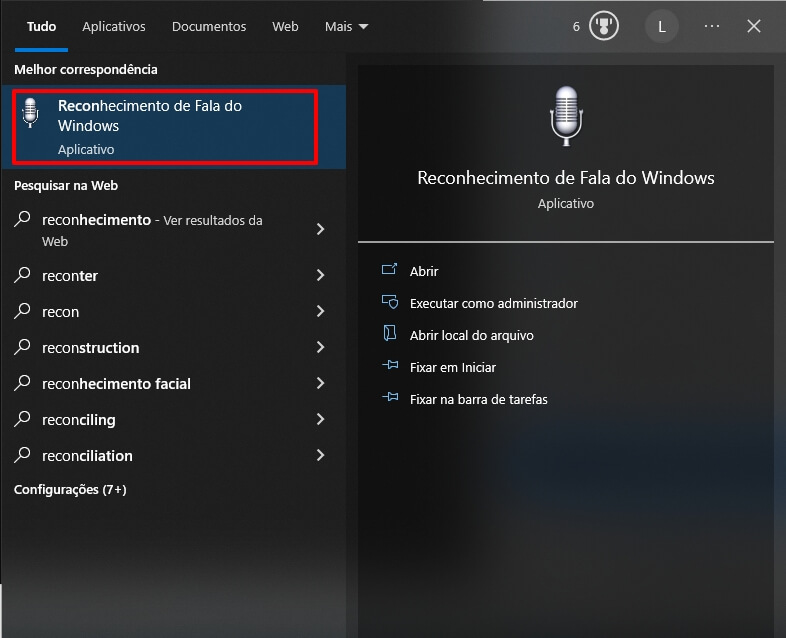This screenshot has width=786, height=638.
Task: Expand chevron for reconhecimento facial suggestion
Action: pyautogui.click(x=321, y=383)
